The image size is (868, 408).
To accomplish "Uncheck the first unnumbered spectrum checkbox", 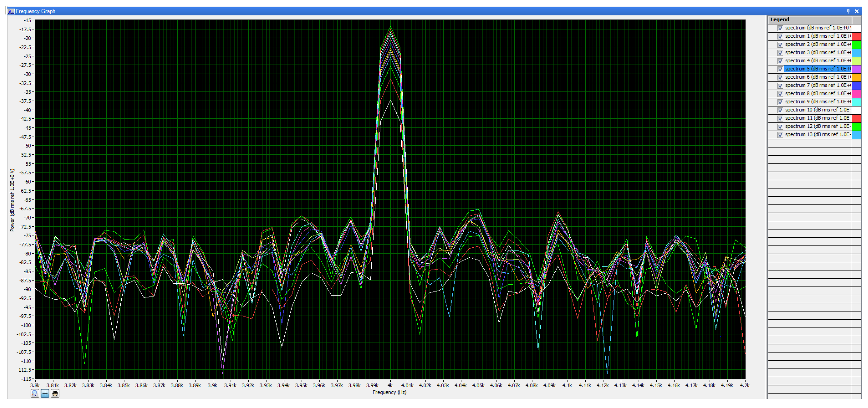I will coord(780,28).
